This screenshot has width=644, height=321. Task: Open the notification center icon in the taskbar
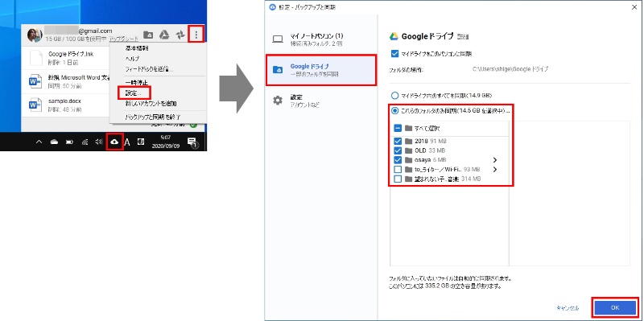[192, 142]
